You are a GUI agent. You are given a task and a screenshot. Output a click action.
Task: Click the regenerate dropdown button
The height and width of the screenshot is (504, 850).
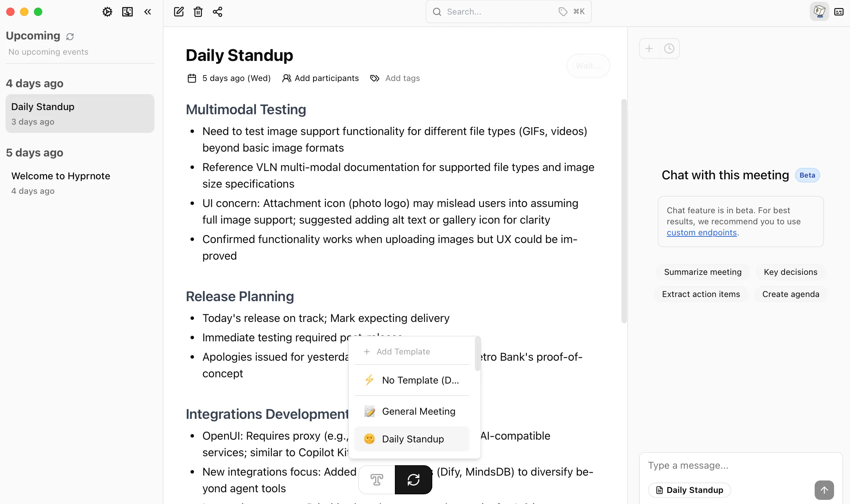click(x=413, y=480)
